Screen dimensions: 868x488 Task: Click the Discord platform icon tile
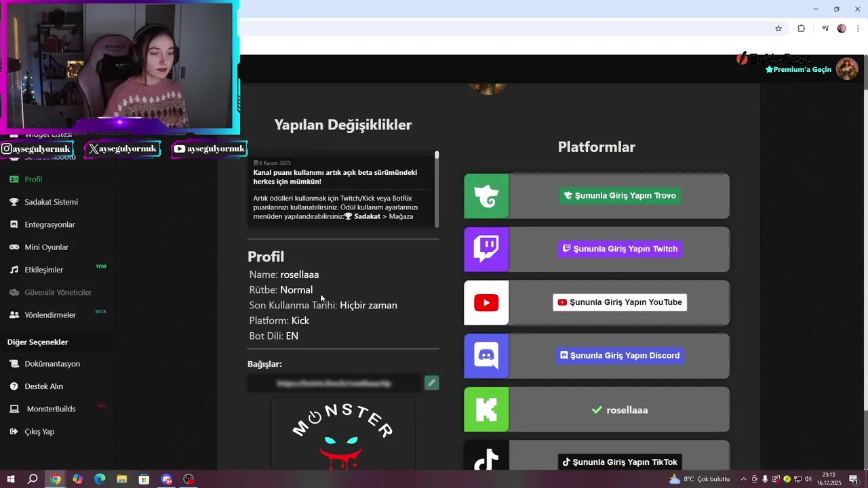point(486,356)
